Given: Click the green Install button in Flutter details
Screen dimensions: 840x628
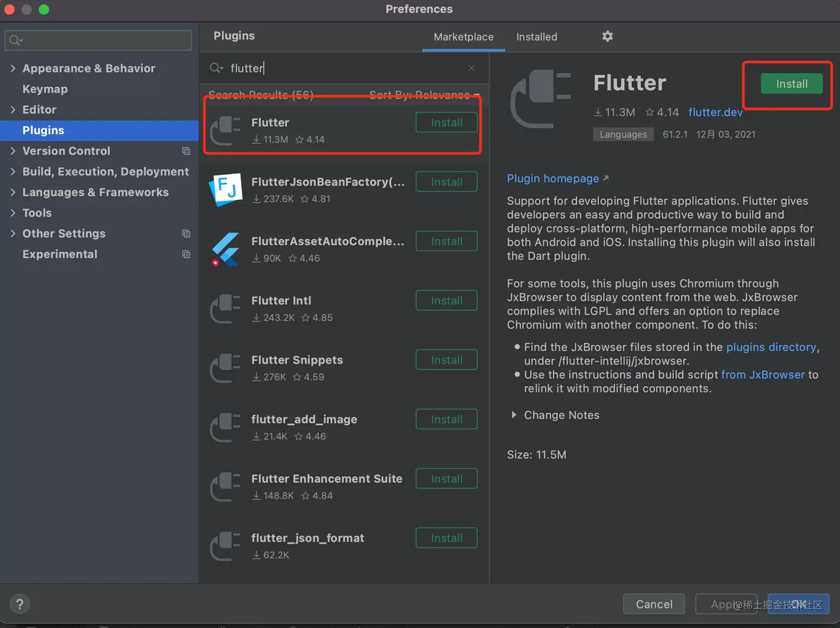Looking at the screenshot, I should 792,84.
